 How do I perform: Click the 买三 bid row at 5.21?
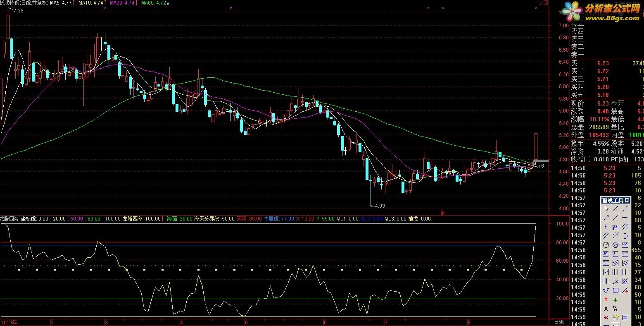point(607,79)
